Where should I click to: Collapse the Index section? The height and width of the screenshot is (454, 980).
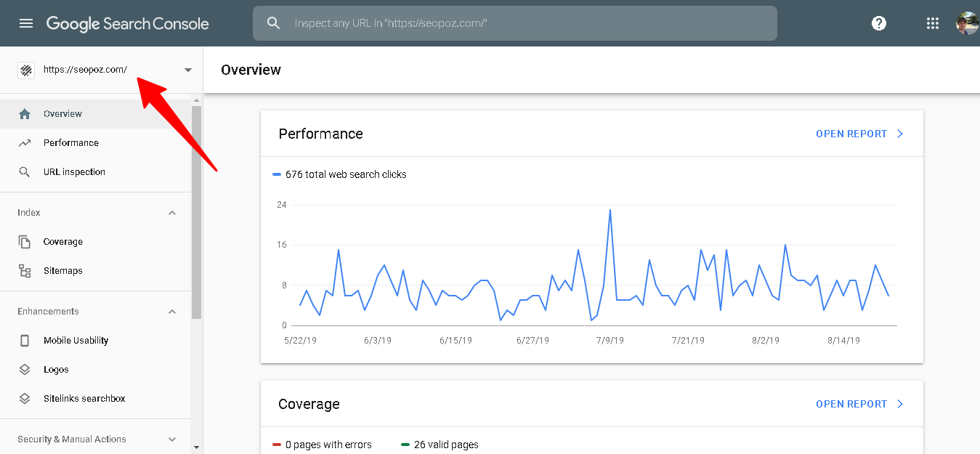pos(172,213)
